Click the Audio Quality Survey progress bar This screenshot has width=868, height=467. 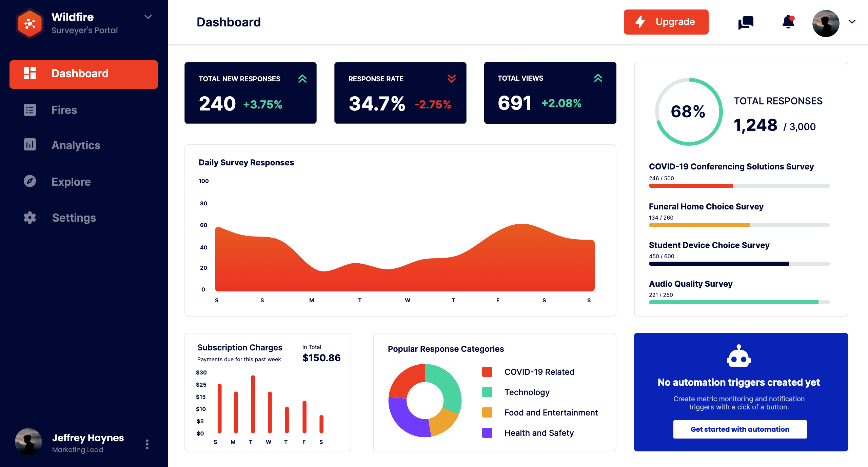739,302
